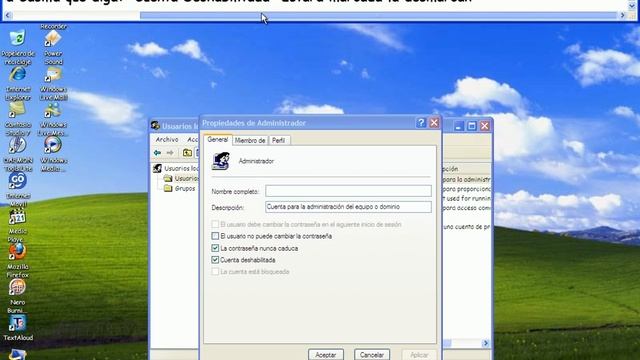This screenshot has height=360, width=640.
Task: Uncheck 'La contraseña nunca caduca'
Action: coord(215,248)
